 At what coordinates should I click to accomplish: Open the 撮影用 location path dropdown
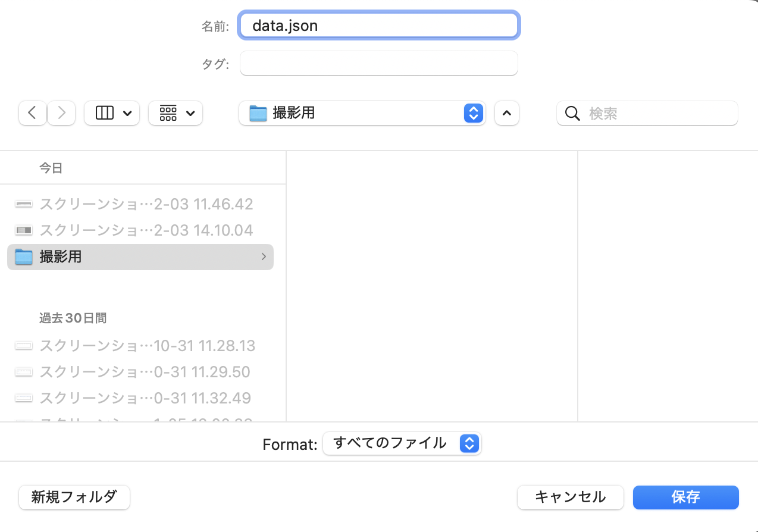pyautogui.click(x=473, y=113)
